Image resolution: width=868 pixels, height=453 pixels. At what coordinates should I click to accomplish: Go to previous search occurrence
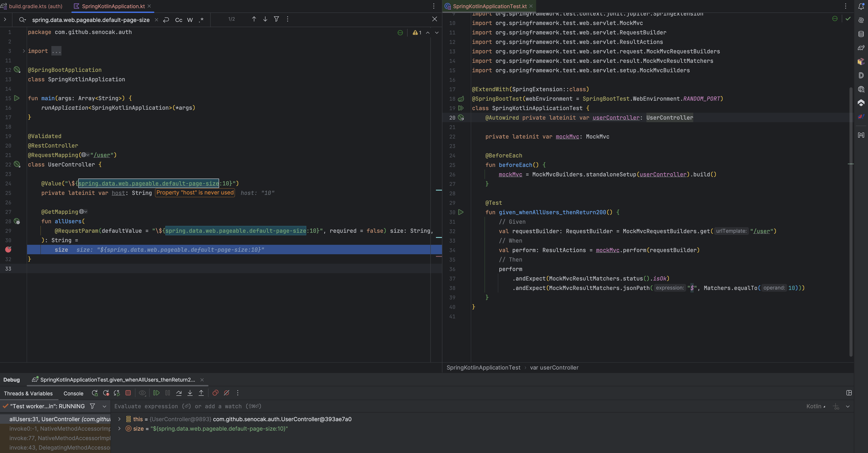pos(254,19)
